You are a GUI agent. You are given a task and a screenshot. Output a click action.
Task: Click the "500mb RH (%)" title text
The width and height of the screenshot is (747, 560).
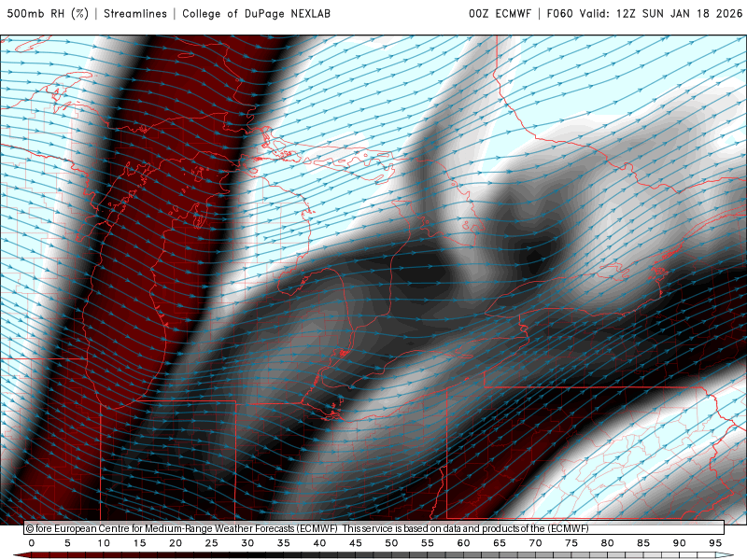pos(48,14)
